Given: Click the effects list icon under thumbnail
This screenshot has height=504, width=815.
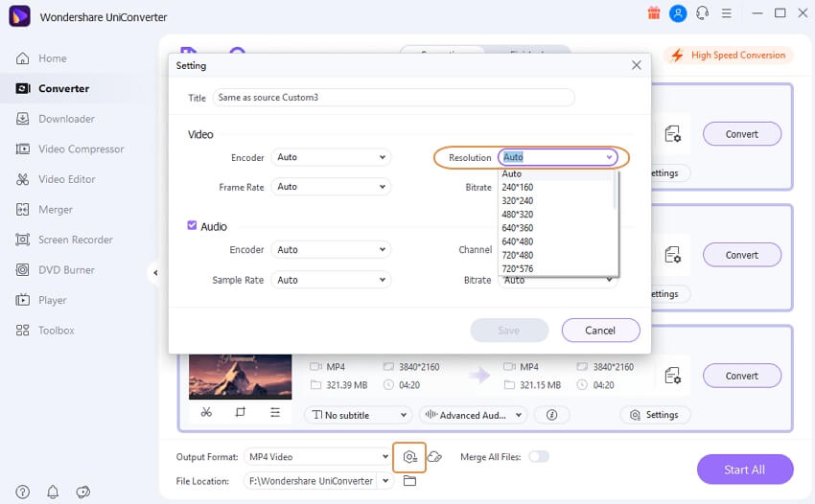Looking at the screenshot, I should [x=275, y=412].
